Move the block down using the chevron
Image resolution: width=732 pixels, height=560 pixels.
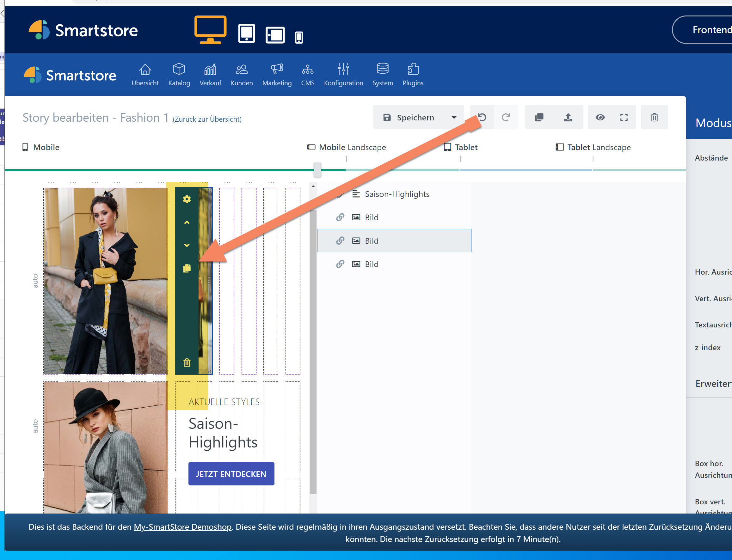[187, 245]
